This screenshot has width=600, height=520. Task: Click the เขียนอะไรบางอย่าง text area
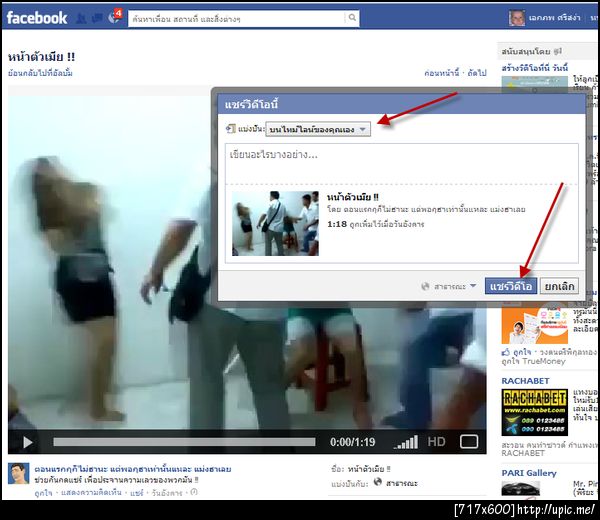[x=401, y=164]
